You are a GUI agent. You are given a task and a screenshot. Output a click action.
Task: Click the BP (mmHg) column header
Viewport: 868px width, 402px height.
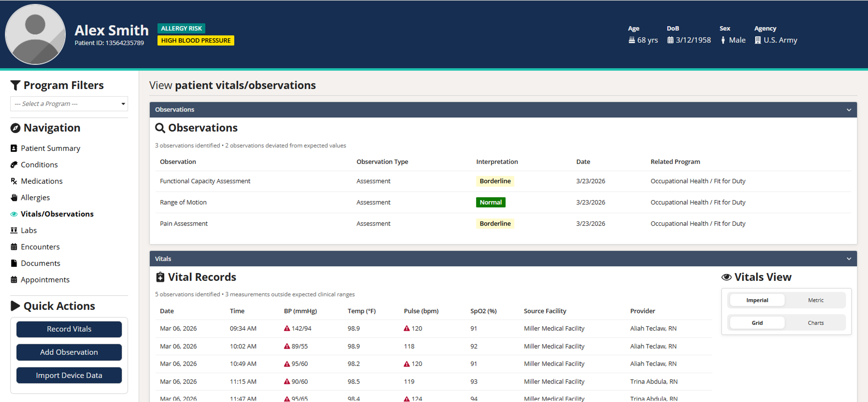[x=300, y=311]
